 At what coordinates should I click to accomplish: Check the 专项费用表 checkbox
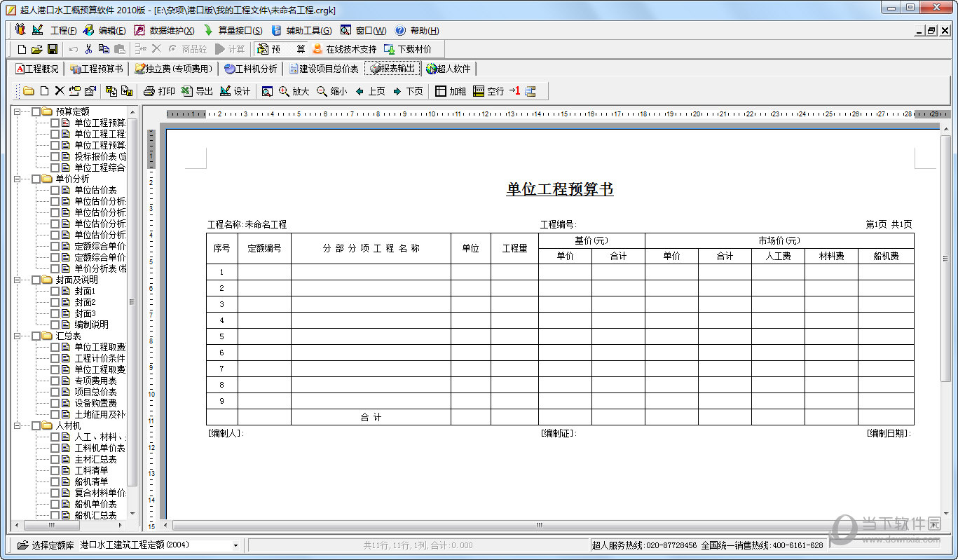coord(55,381)
